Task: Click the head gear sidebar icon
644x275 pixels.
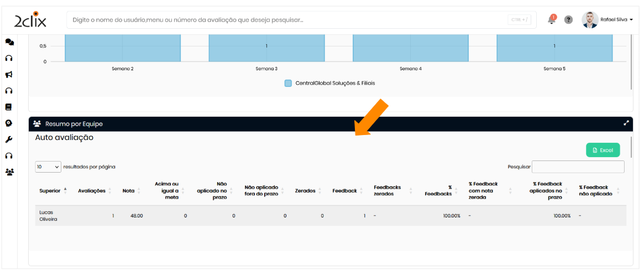Action: click(x=9, y=123)
